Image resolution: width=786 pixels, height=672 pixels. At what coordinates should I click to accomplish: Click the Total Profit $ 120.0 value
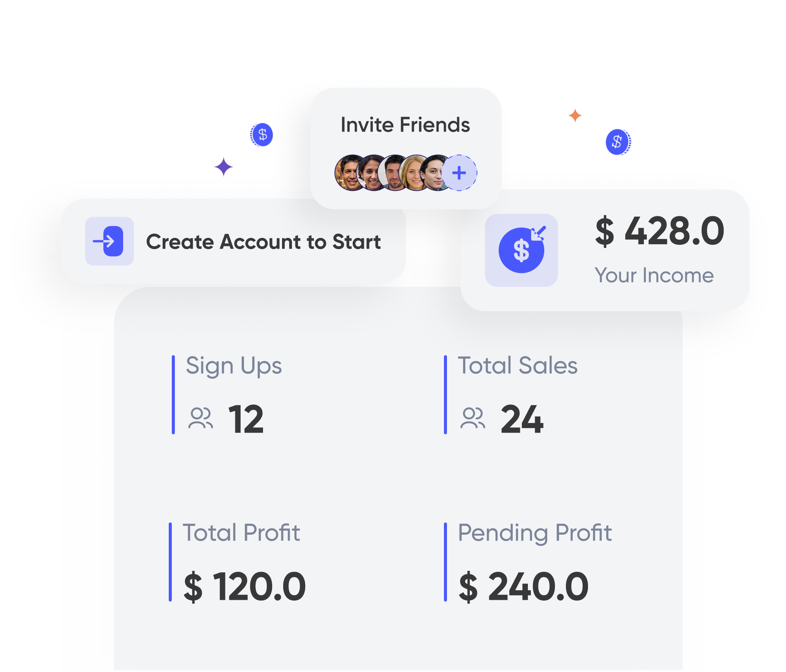click(245, 586)
